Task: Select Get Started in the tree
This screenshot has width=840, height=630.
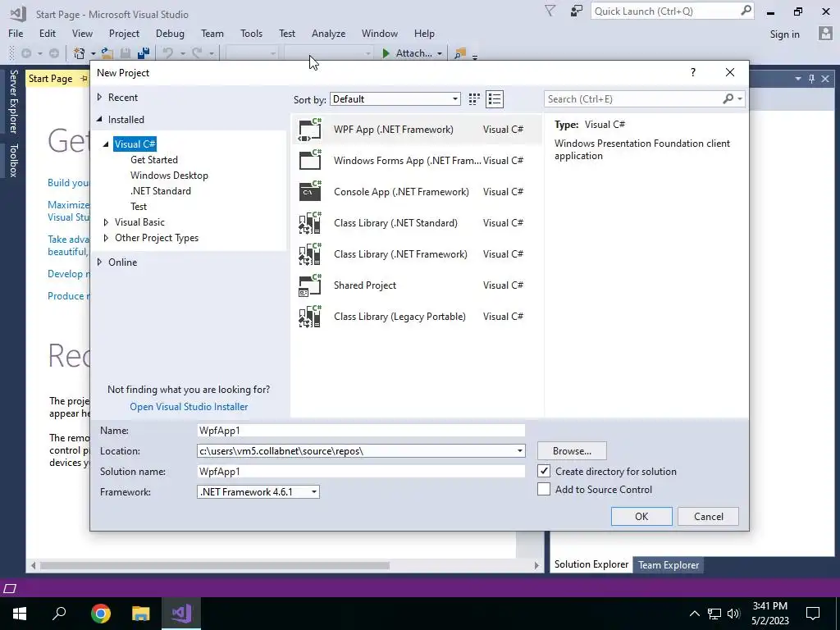Action: [153, 160]
